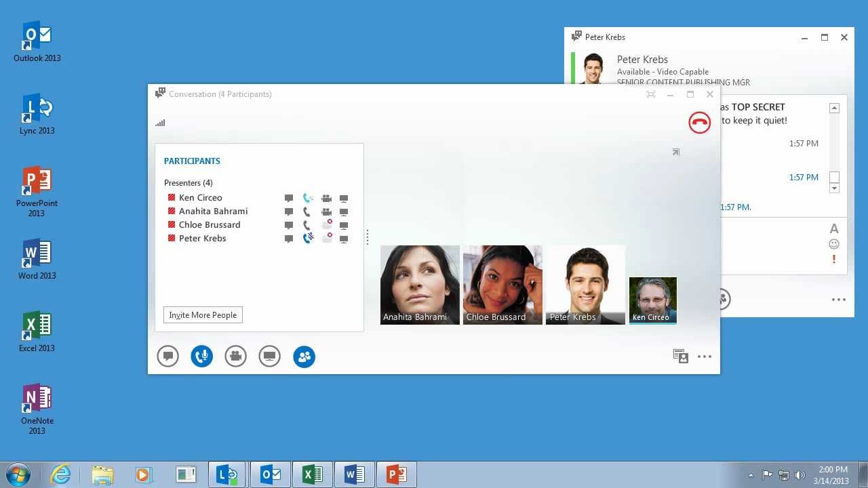Open PowerPoint 2013 desktop shortcut
Viewport: 868px width, 488px height.
coord(37,192)
